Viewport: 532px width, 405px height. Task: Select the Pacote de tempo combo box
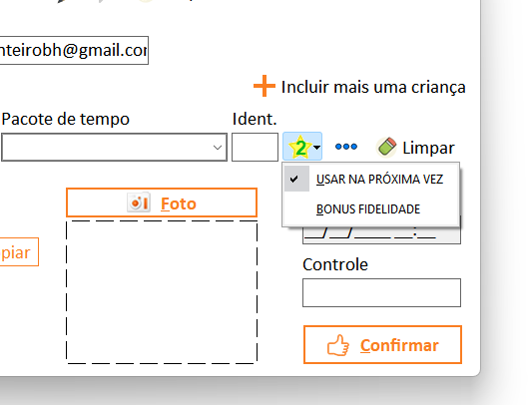114,148
